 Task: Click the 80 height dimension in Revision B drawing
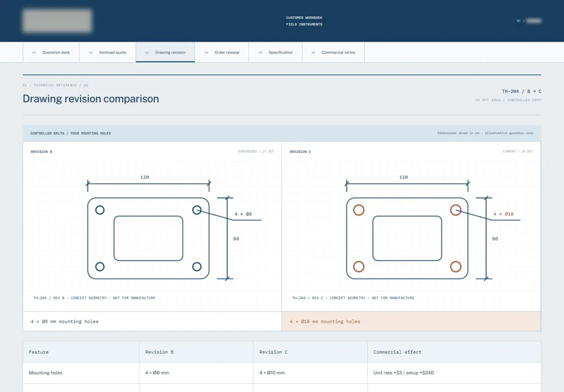pyautogui.click(x=236, y=239)
